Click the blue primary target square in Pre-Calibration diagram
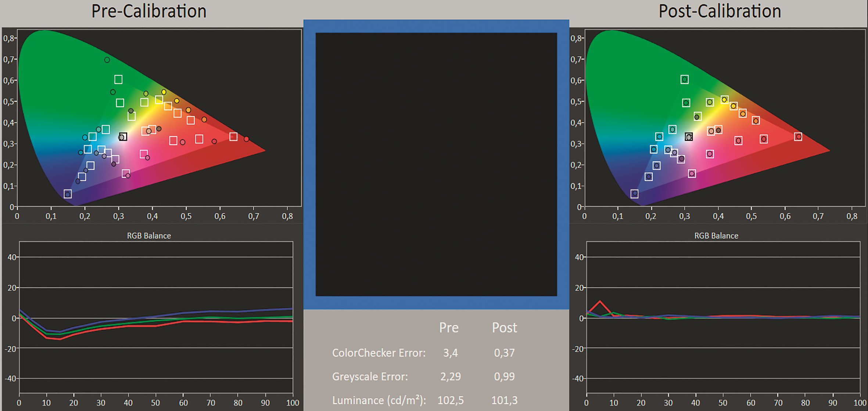This screenshot has width=868, height=411. (x=68, y=194)
